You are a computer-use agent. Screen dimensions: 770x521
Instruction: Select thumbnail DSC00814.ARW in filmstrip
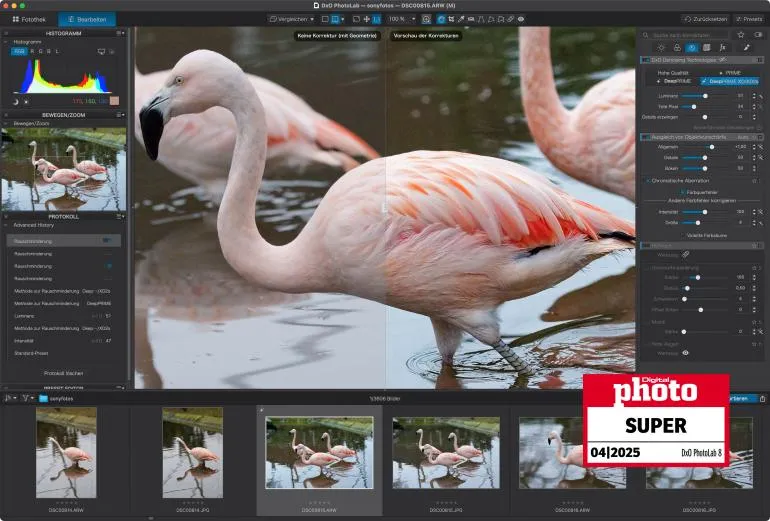click(66, 453)
